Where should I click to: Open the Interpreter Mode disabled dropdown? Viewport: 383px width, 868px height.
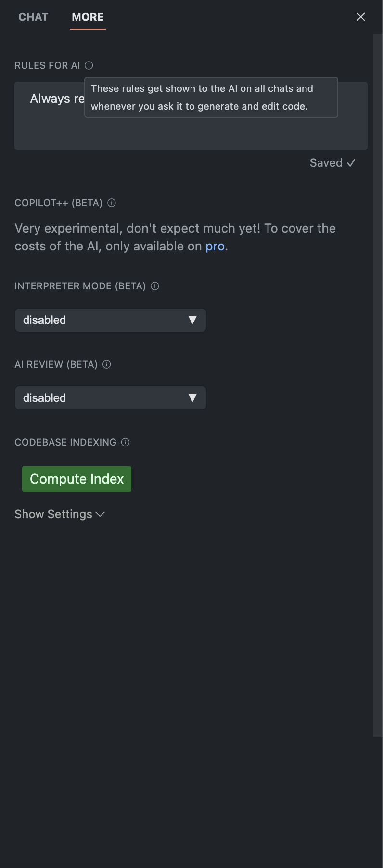[x=111, y=320]
